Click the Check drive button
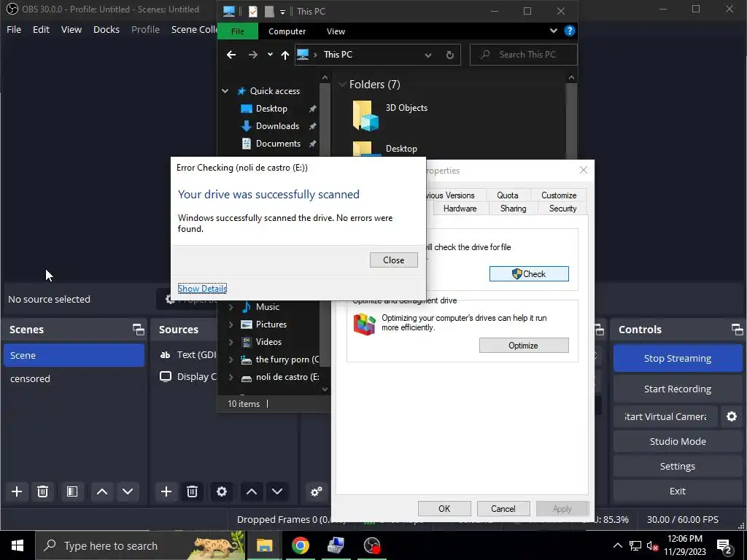The width and height of the screenshot is (747, 560). click(529, 274)
